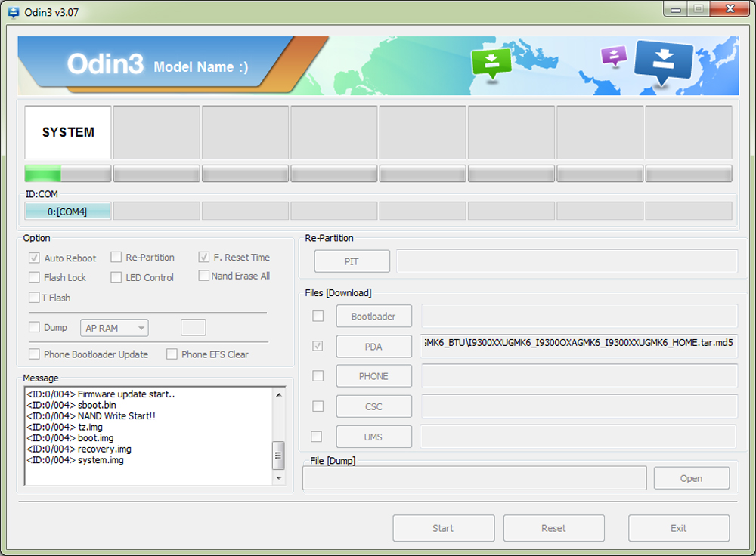Click the File Dump path field
Image resolution: width=756 pixels, height=556 pixels.
click(475, 478)
